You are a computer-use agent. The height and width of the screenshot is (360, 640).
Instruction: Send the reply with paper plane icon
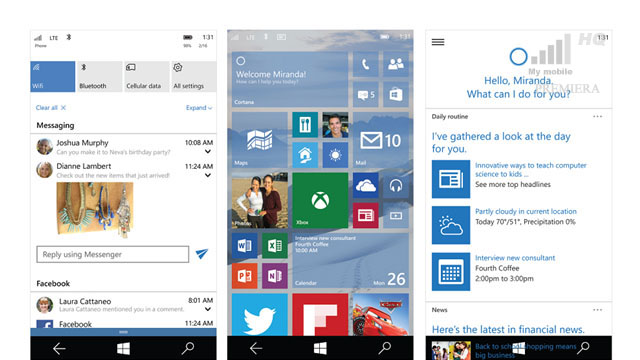pos(202,254)
